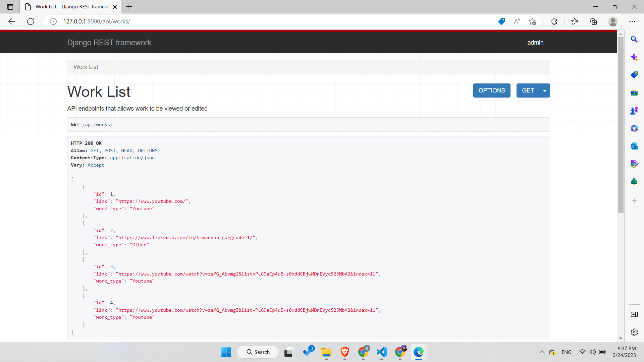Click add this page to favorites star

[532, 21]
